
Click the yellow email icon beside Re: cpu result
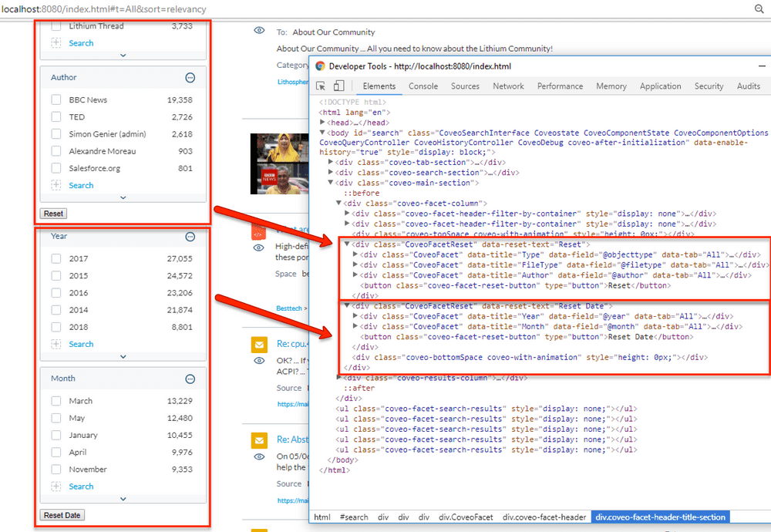pos(260,344)
